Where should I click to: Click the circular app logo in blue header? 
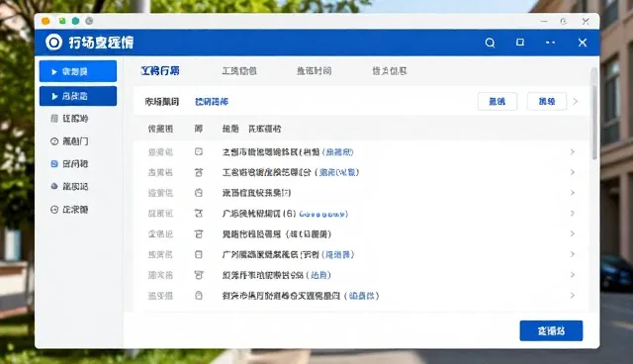pyautogui.click(x=53, y=42)
